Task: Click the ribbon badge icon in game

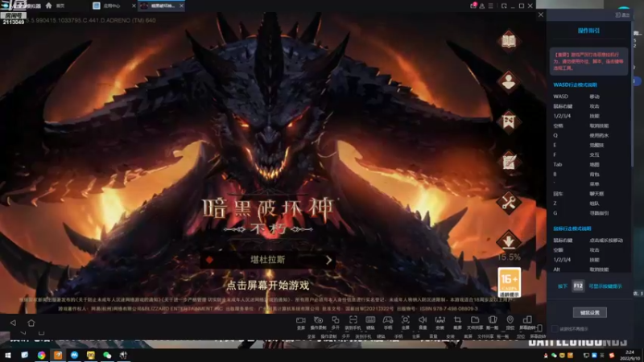Action: coord(509,121)
